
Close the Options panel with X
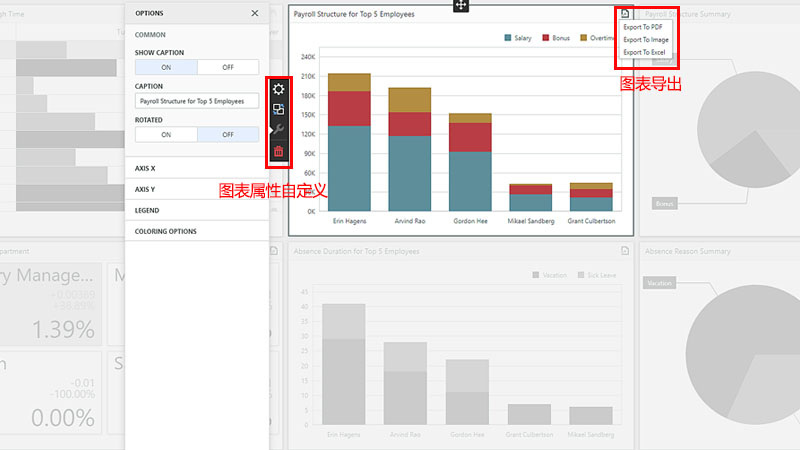pos(254,13)
